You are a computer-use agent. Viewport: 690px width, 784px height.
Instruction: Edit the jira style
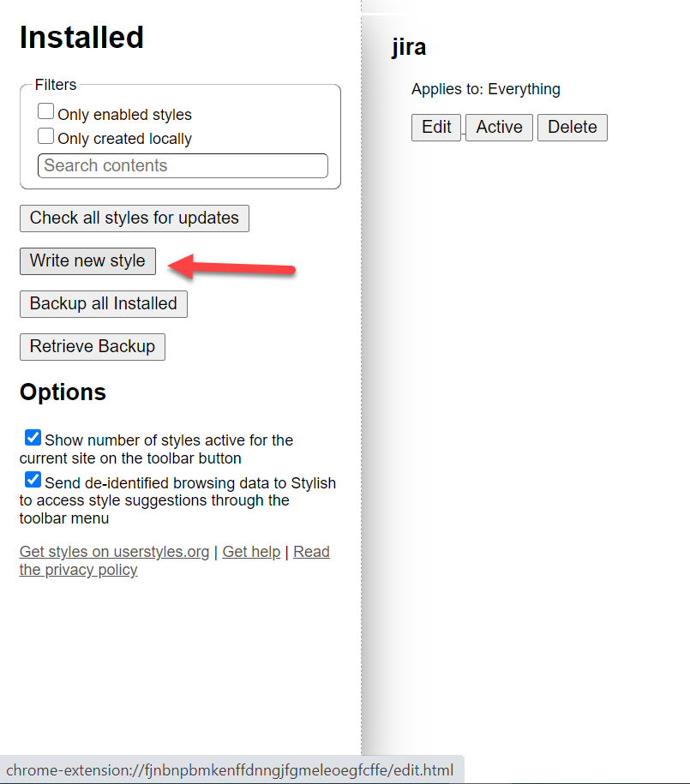coord(436,128)
